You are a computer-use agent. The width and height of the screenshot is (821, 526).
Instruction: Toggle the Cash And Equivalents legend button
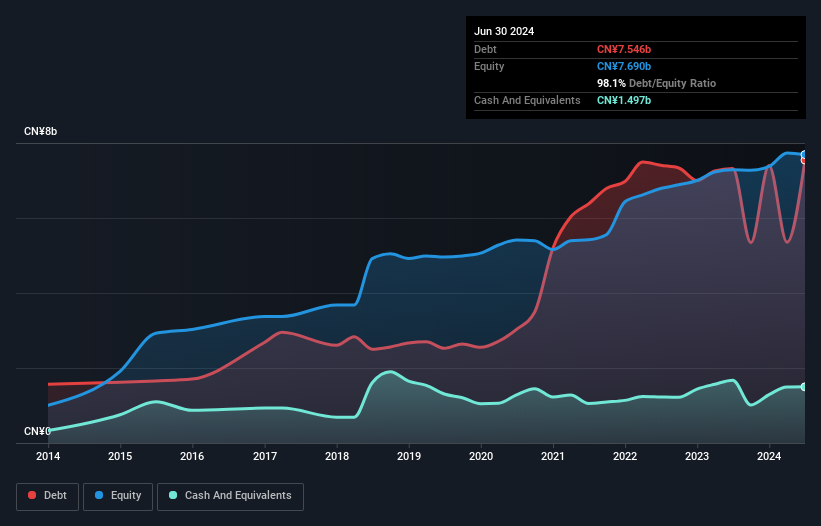pos(230,496)
